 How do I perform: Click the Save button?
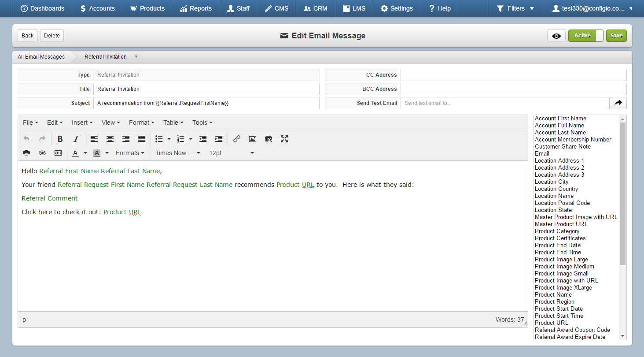[x=616, y=36]
